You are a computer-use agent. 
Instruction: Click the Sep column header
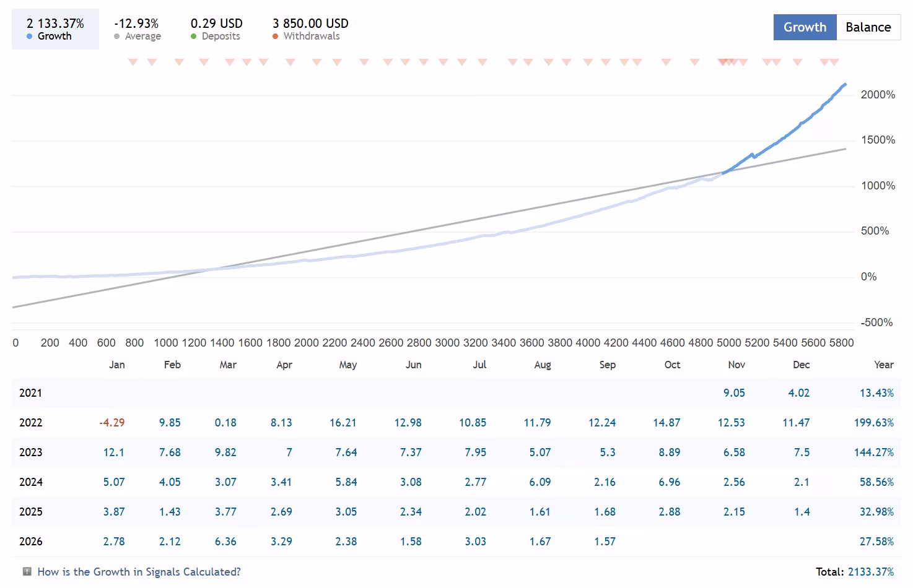(x=608, y=365)
